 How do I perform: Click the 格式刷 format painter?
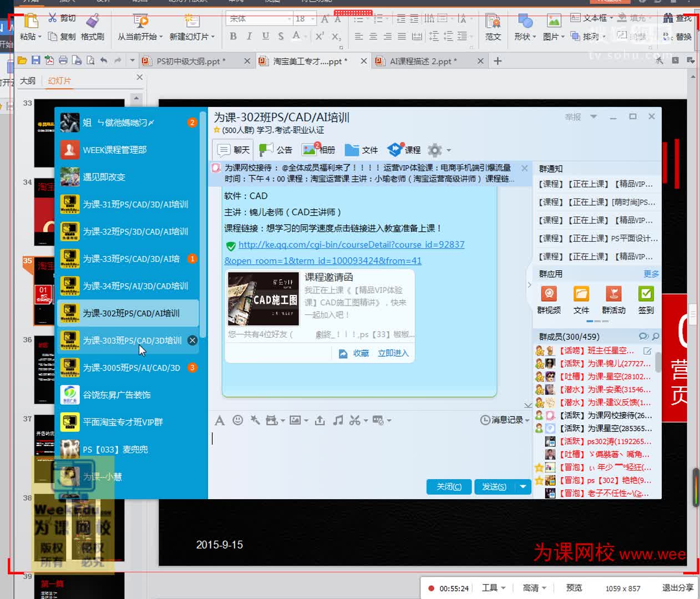[x=92, y=27]
